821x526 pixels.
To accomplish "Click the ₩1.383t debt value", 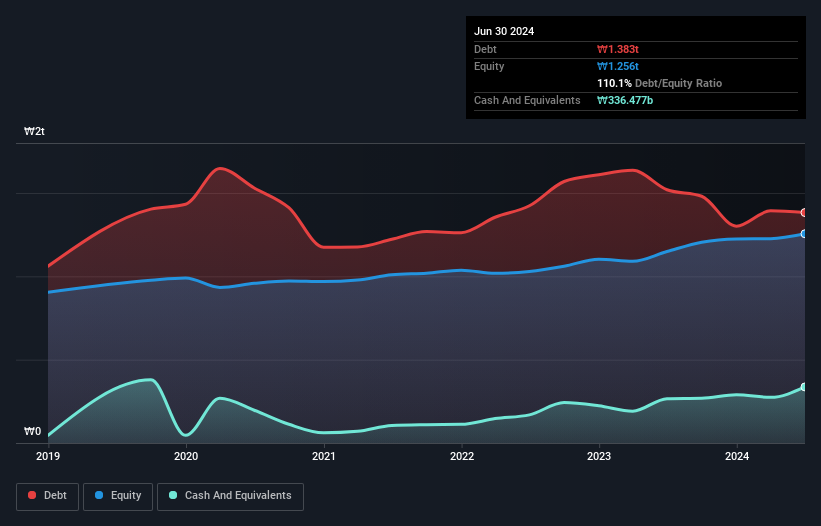I will (618, 49).
